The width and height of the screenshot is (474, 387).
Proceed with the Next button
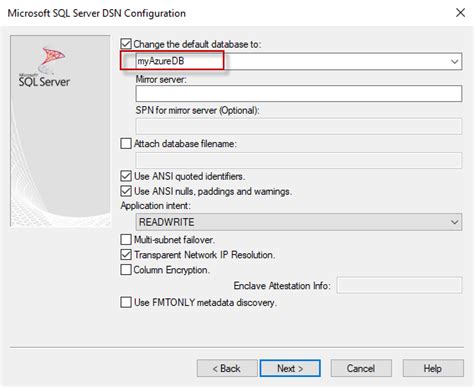(290, 368)
